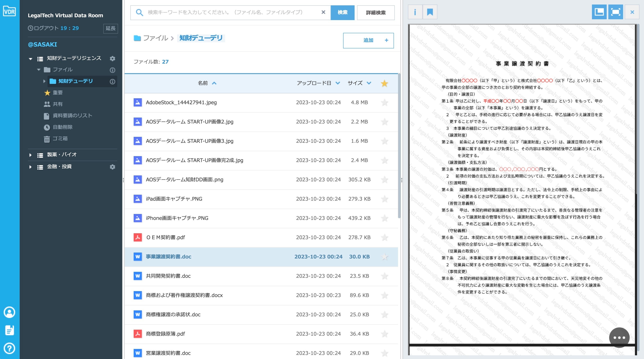
Task: Switch preview to split panel view
Action: click(599, 12)
